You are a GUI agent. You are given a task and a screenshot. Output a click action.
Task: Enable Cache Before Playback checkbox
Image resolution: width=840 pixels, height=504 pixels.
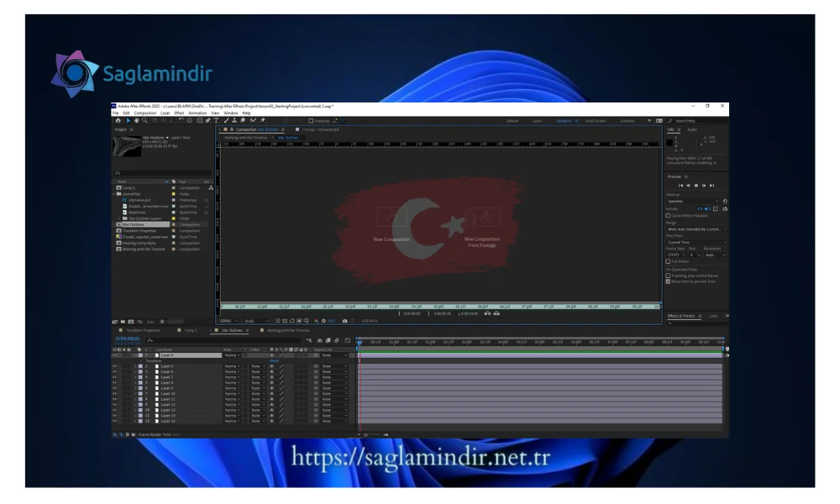[668, 215]
